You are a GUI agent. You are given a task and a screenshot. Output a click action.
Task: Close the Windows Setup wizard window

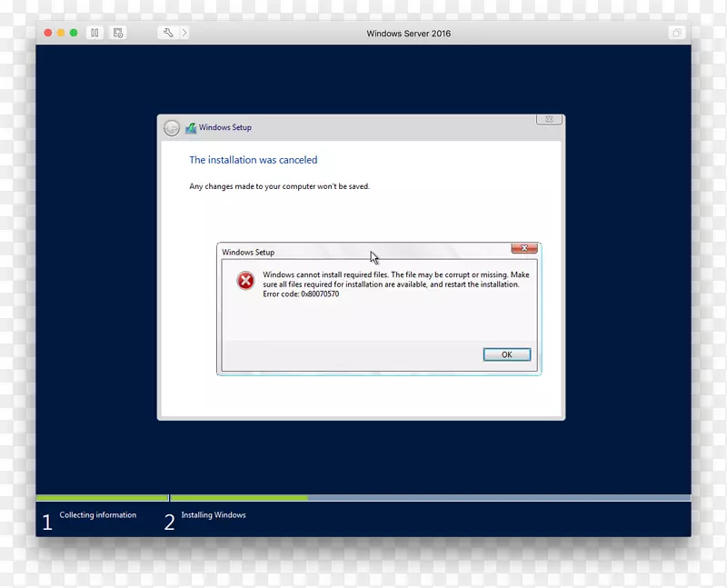[549, 120]
